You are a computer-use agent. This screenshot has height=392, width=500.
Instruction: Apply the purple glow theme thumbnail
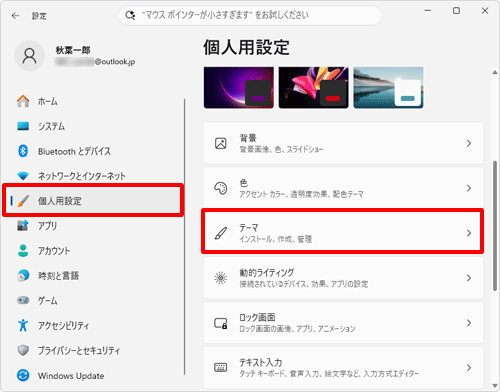[239, 88]
